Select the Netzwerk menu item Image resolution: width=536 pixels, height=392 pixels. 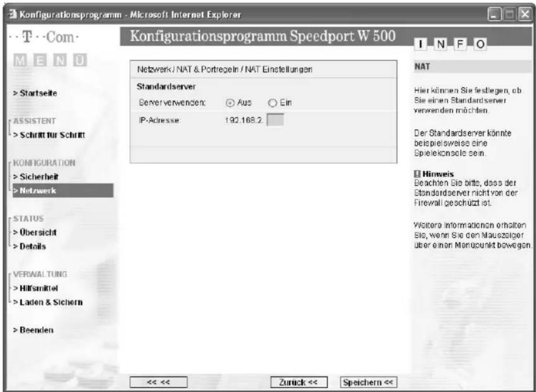coord(63,191)
